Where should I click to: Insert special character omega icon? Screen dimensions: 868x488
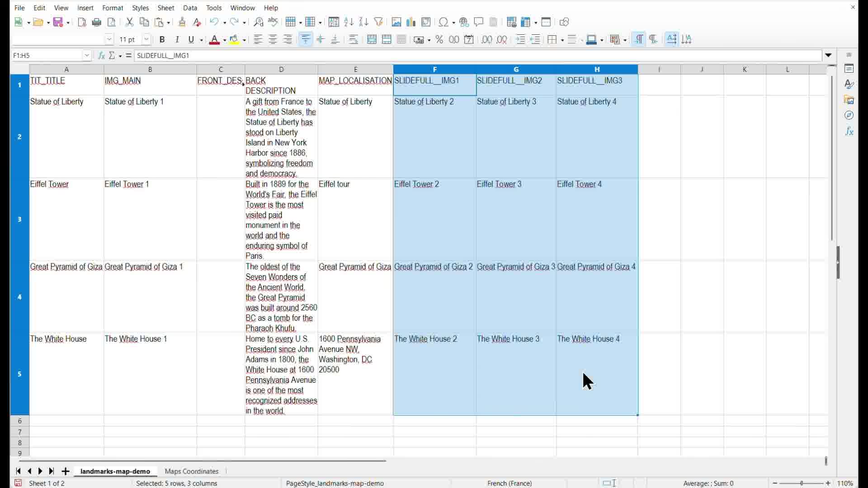coord(444,22)
